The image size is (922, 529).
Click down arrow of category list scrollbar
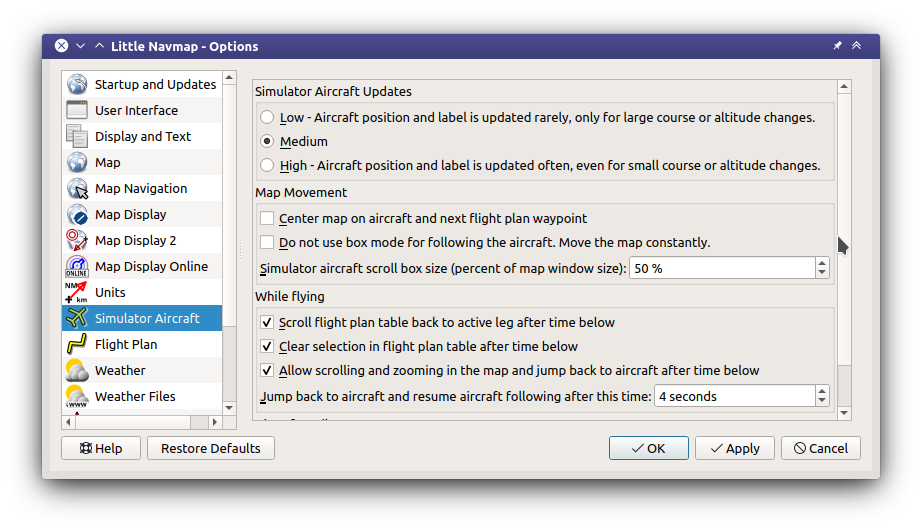click(x=229, y=408)
